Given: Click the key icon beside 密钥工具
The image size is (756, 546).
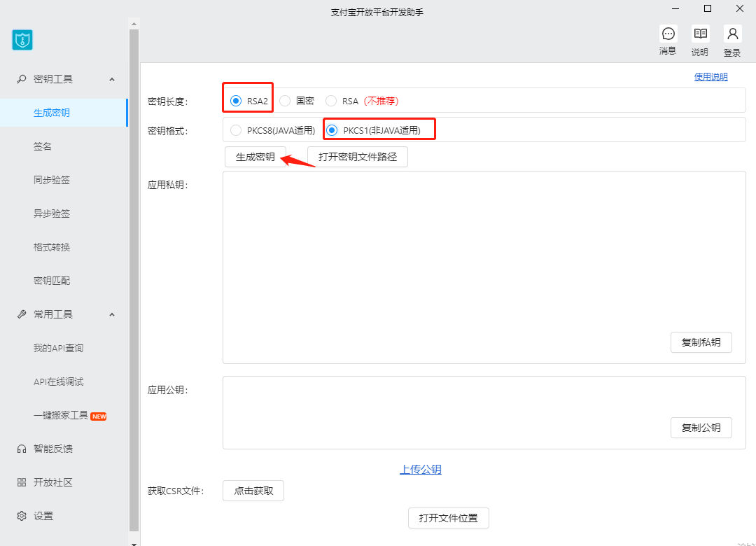Looking at the screenshot, I should coord(21,79).
